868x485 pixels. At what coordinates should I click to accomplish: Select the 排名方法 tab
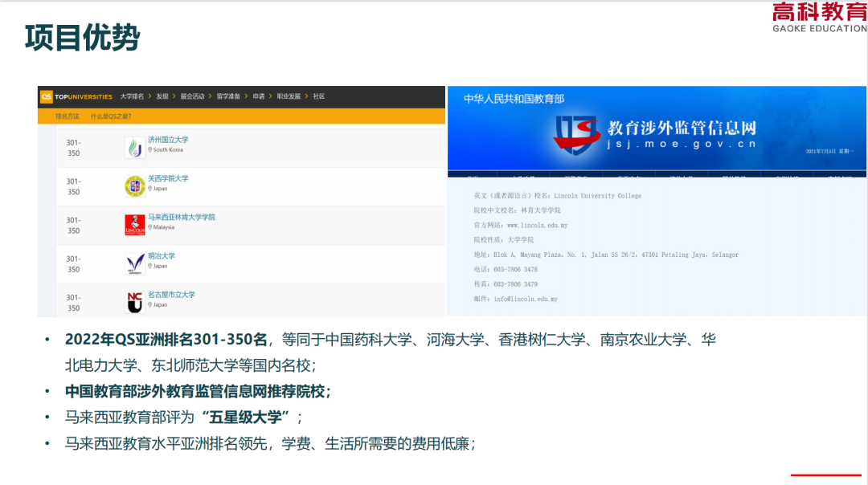coord(68,116)
